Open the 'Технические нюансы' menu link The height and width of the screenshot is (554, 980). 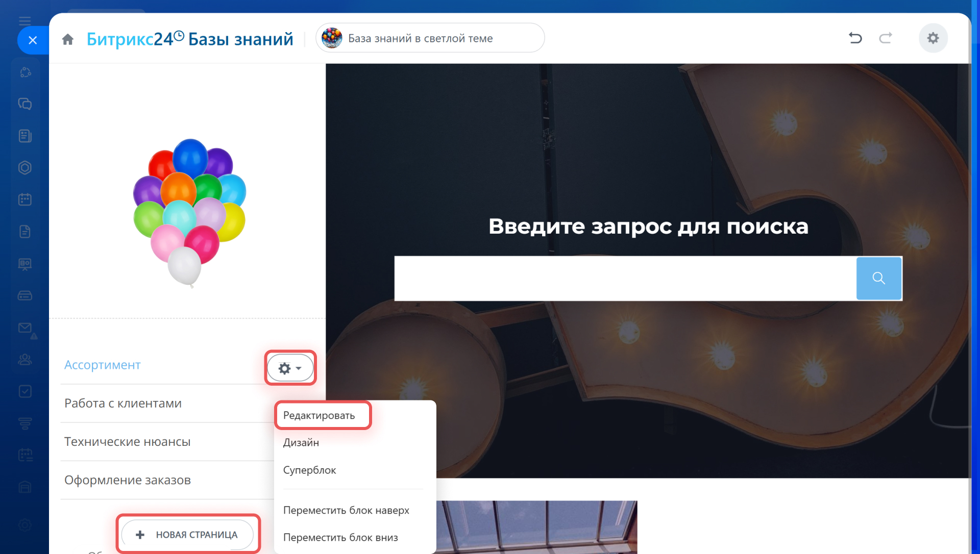[128, 441]
